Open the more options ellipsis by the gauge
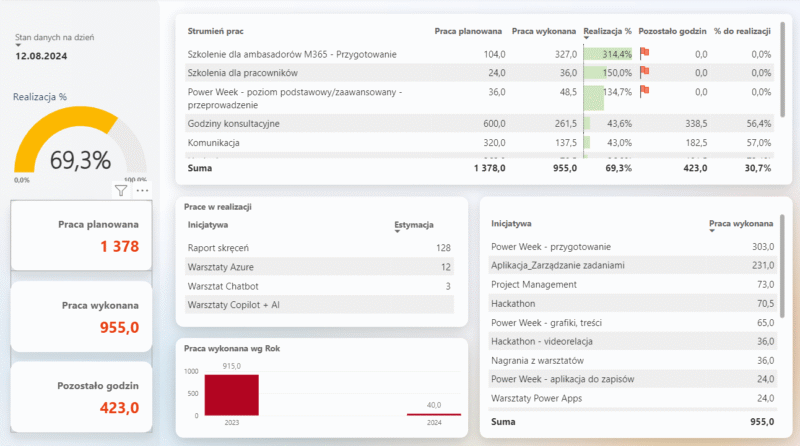 click(142, 190)
